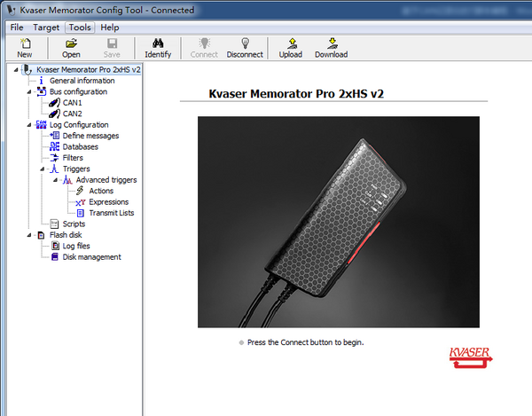Click the Databases icon
This screenshot has height=416, width=532.
click(x=55, y=146)
